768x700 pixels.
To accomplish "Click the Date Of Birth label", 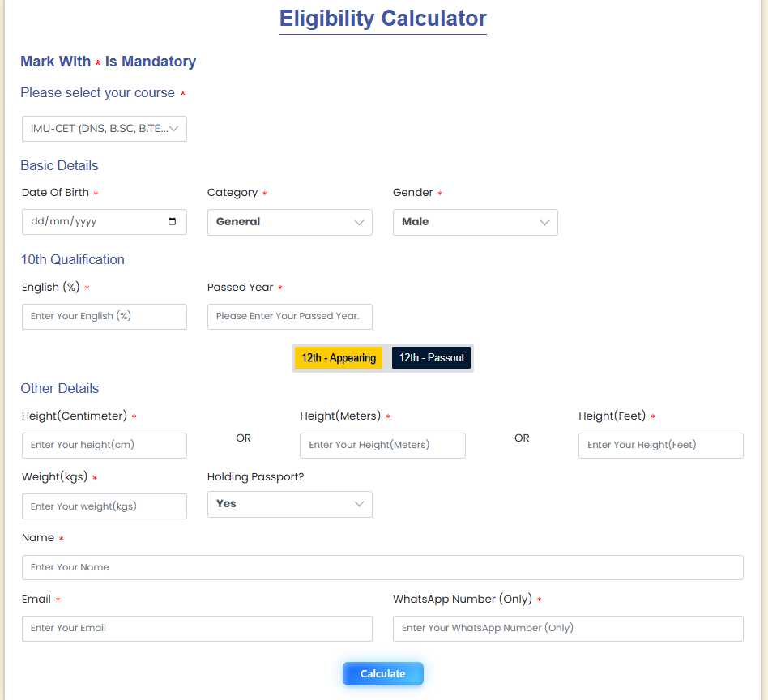I will (x=55, y=193).
